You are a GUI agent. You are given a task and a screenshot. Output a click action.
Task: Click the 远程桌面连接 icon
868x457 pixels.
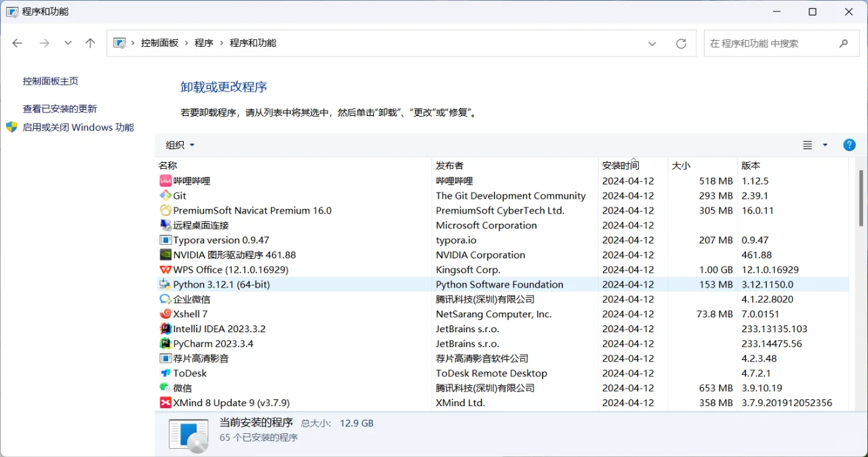click(x=165, y=225)
